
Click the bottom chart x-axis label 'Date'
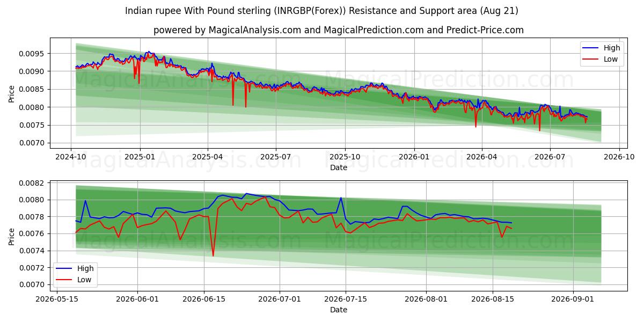[x=339, y=310]
